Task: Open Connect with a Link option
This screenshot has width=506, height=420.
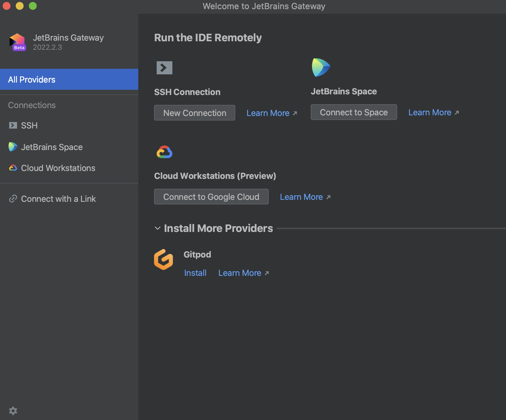Action: pyautogui.click(x=58, y=199)
